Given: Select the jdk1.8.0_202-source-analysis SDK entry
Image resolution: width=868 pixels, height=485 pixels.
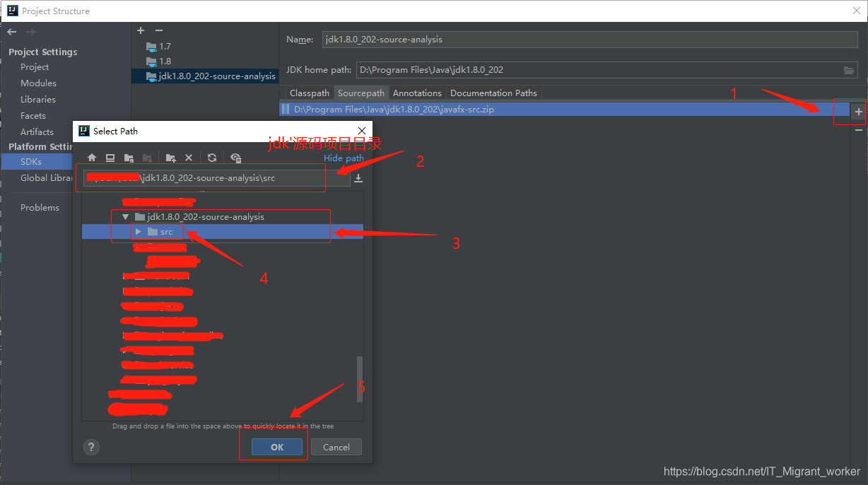Looking at the screenshot, I should 204,76.
